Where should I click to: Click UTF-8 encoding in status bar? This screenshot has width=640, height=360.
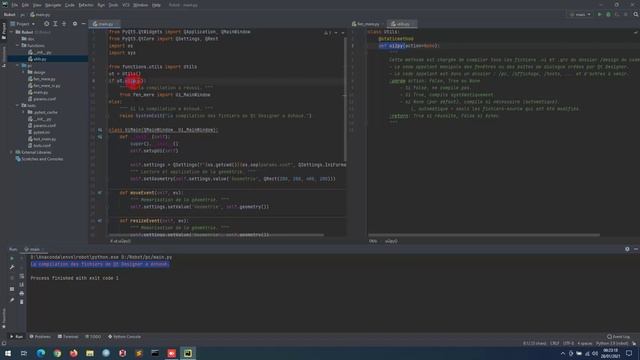(568, 344)
